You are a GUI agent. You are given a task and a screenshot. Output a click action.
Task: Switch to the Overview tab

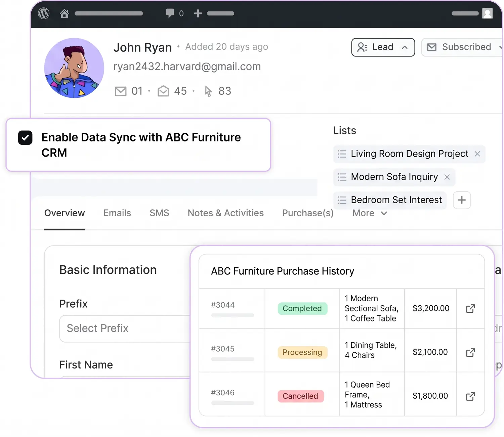click(x=65, y=213)
